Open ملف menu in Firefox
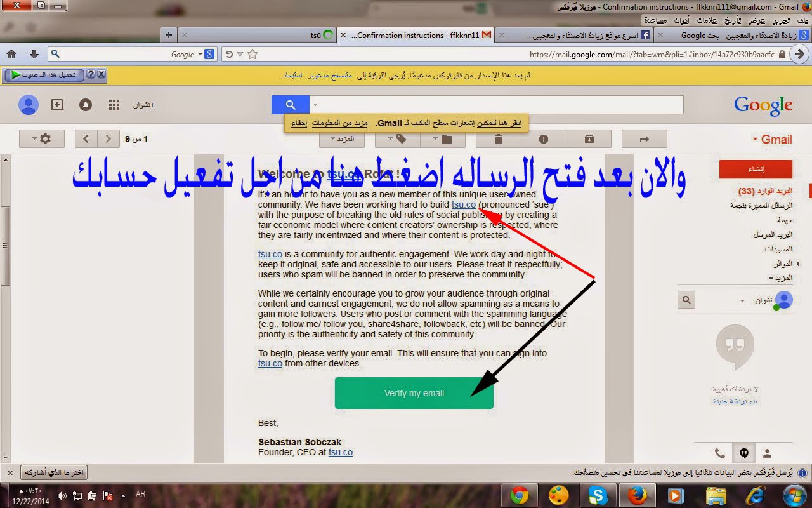812x508 pixels. click(802, 20)
